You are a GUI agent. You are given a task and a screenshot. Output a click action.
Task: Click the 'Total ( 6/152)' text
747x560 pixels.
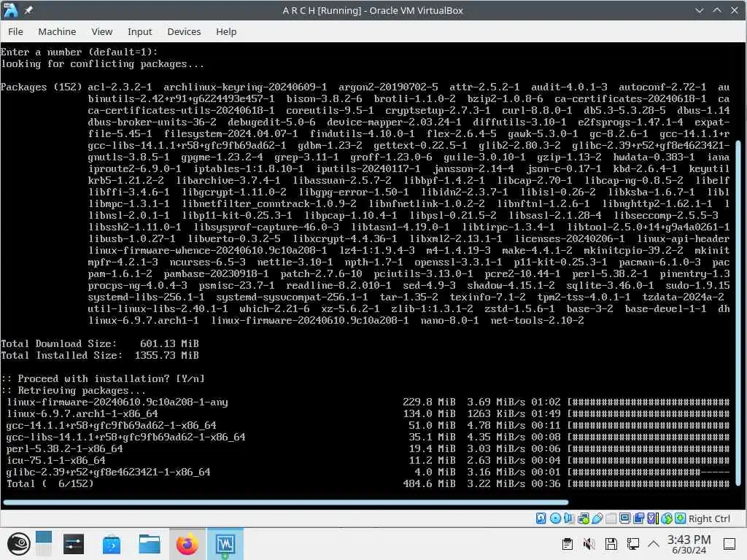pyautogui.click(x=50, y=484)
